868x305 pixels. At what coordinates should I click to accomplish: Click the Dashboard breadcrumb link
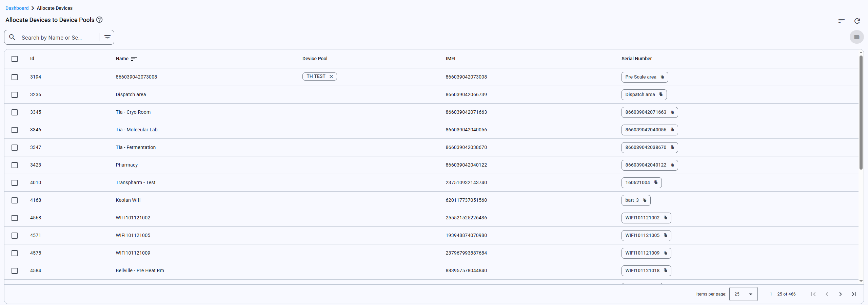[17, 8]
